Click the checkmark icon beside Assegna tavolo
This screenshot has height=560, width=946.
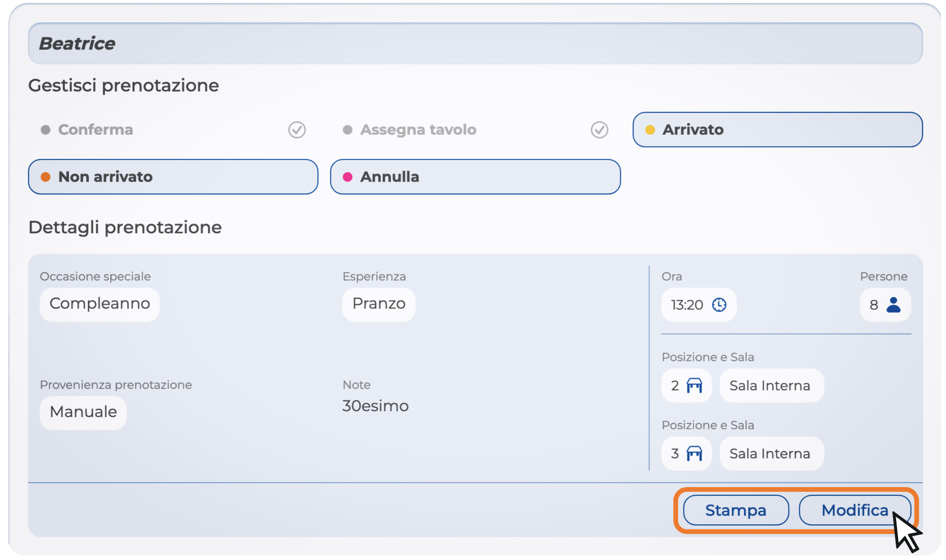click(x=599, y=130)
